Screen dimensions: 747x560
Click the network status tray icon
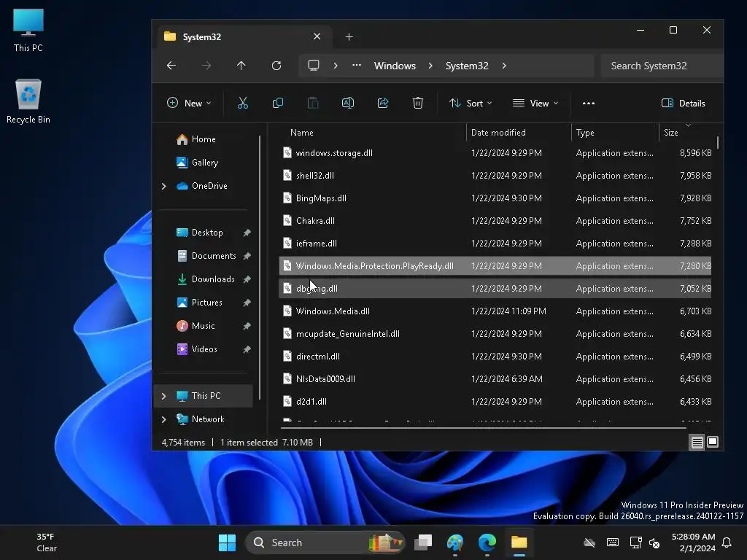pos(635,542)
